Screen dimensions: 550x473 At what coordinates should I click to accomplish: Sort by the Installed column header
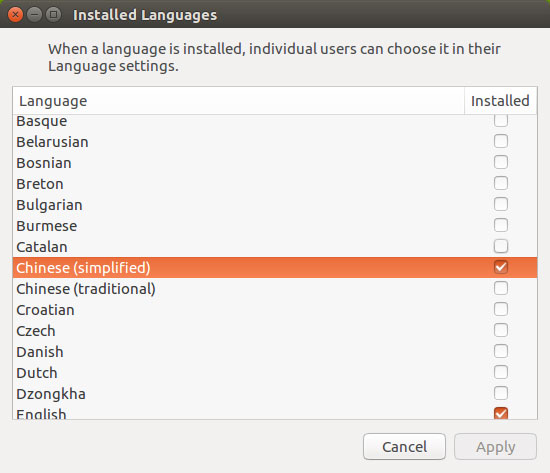[501, 101]
